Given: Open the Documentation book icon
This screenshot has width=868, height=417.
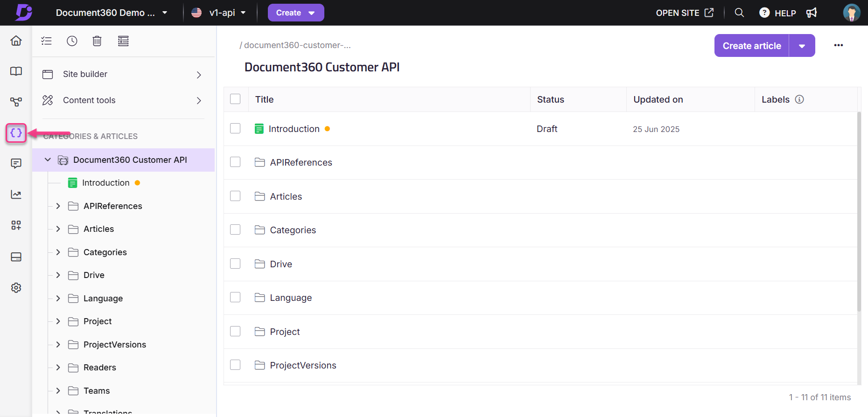Looking at the screenshot, I should tap(16, 71).
